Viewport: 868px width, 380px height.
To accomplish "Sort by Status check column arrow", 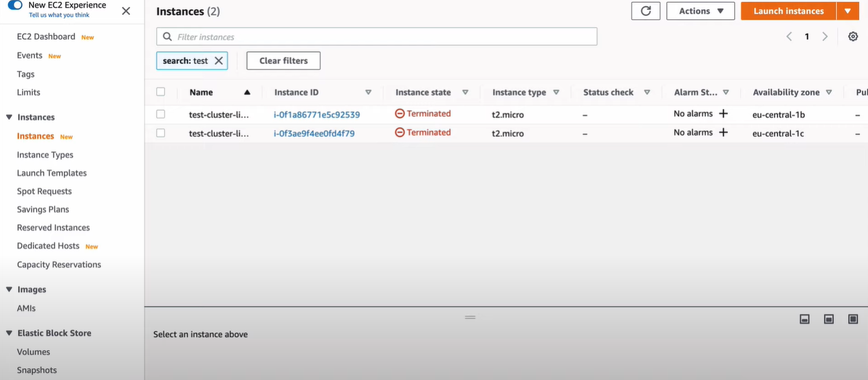I will [x=647, y=93].
